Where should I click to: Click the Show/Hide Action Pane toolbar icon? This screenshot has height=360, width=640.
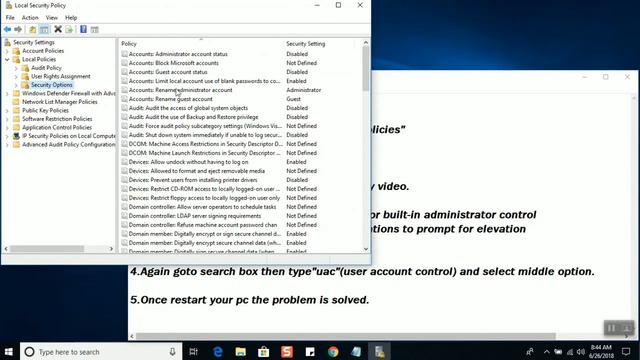(x=95, y=29)
